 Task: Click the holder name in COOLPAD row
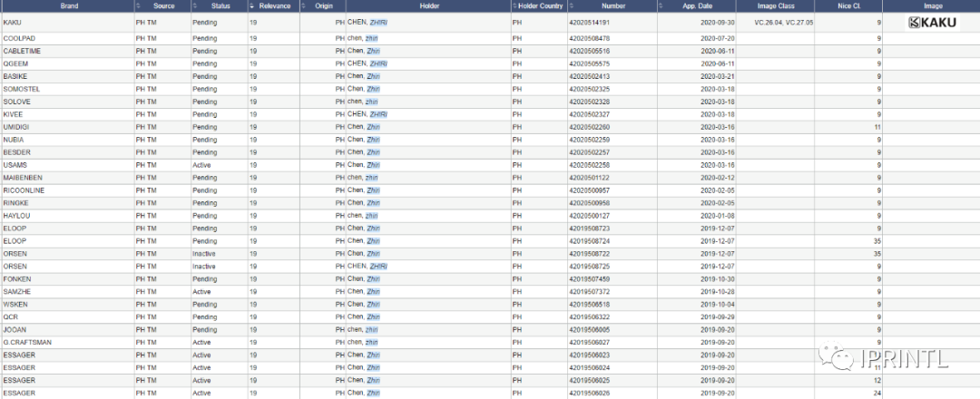pos(363,38)
